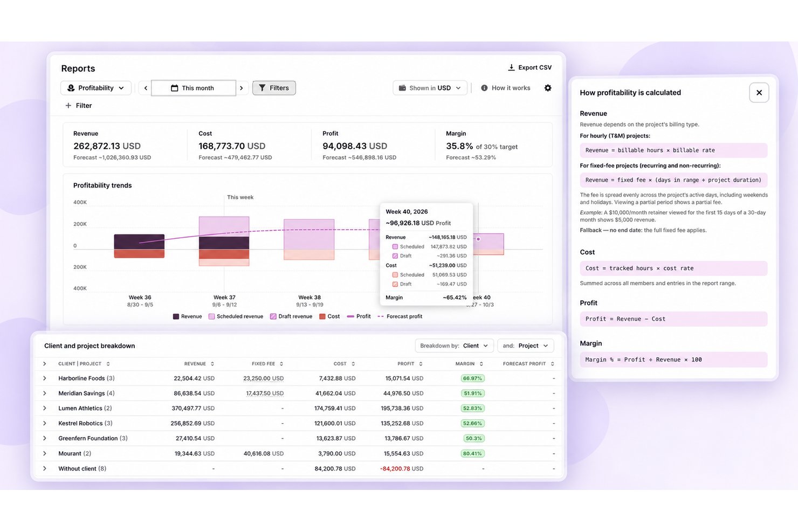Click the info icon beside How it works
The height and width of the screenshot is (532, 798).
point(484,88)
